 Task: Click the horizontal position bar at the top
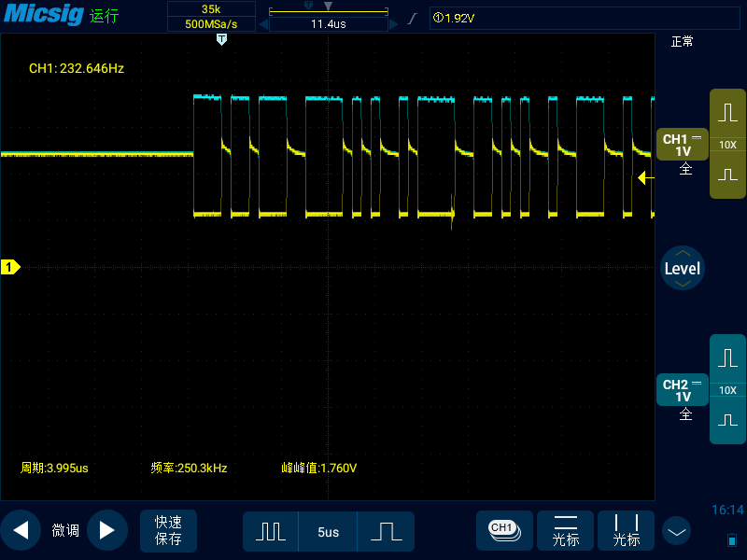[x=327, y=11]
